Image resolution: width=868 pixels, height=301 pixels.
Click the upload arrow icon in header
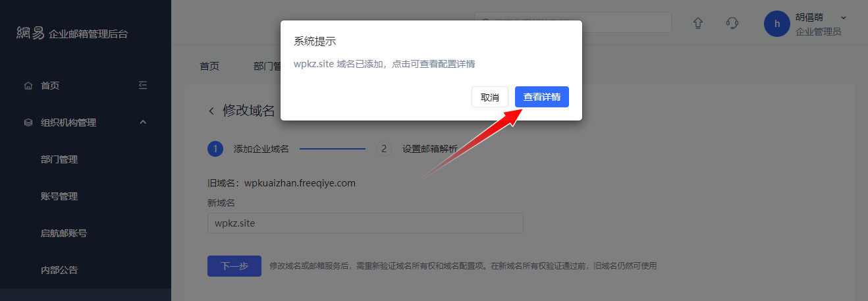point(698,23)
